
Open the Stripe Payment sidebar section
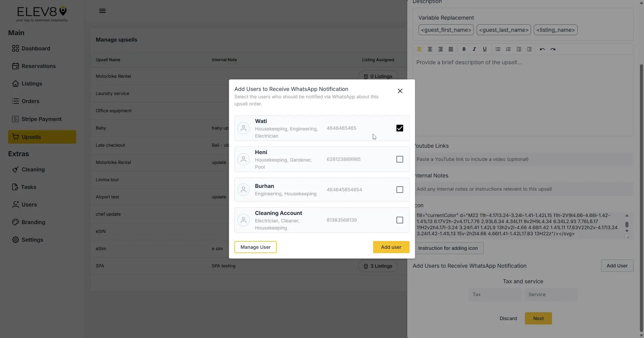(41, 119)
